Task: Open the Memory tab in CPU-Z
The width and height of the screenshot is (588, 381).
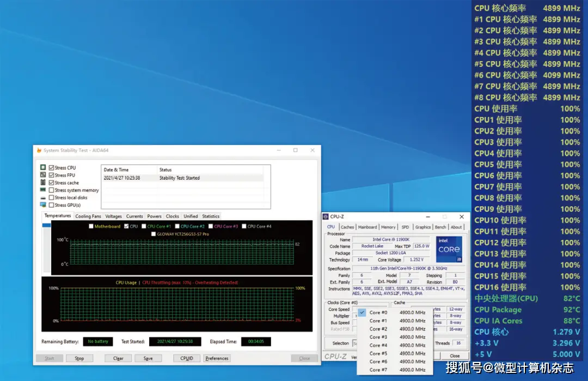Action: click(388, 227)
